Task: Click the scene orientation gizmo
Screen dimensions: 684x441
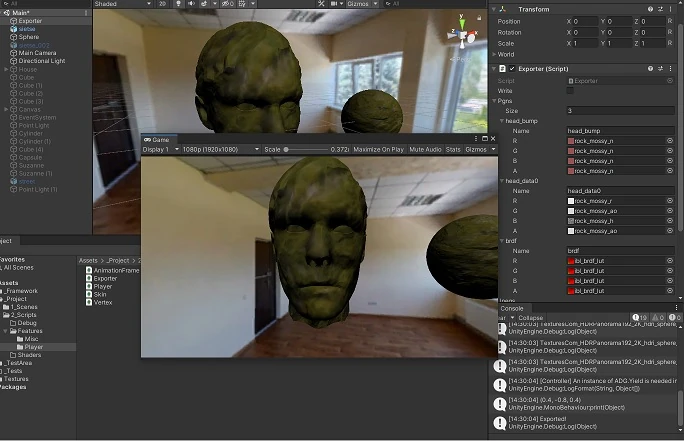Action: point(463,32)
